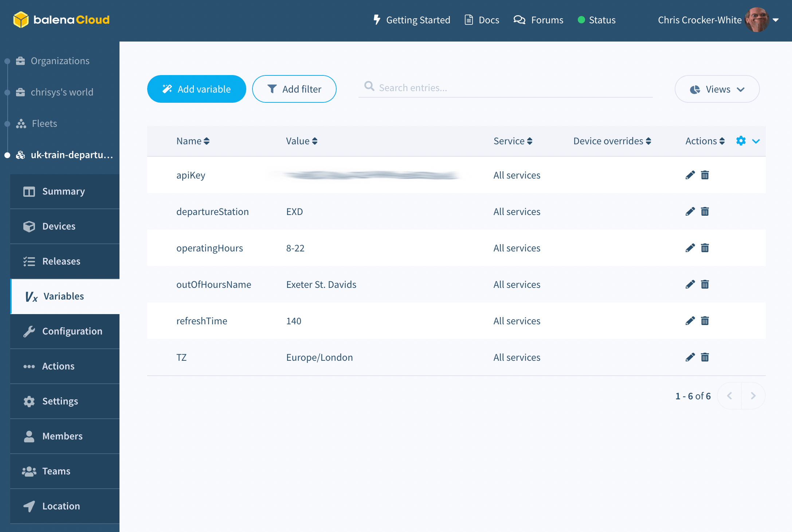Open the Devices sidebar tab
Viewport: 792px width, 532px height.
pyautogui.click(x=59, y=226)
